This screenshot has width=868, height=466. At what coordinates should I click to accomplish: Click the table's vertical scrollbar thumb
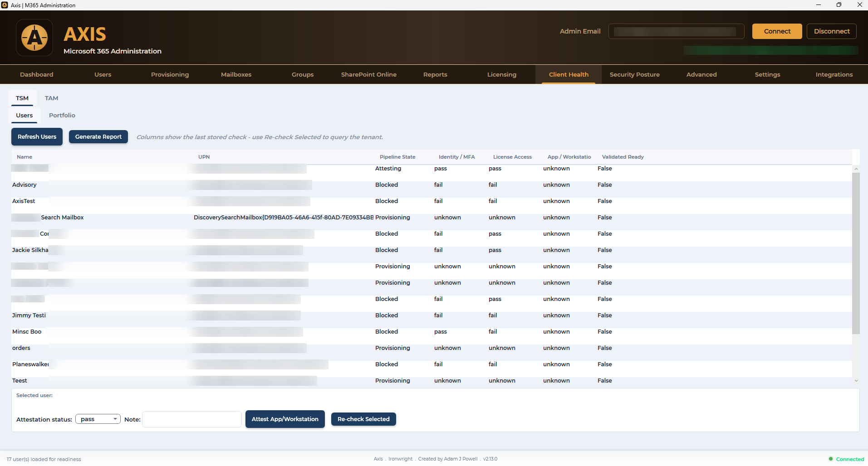(x=856, y=253)
